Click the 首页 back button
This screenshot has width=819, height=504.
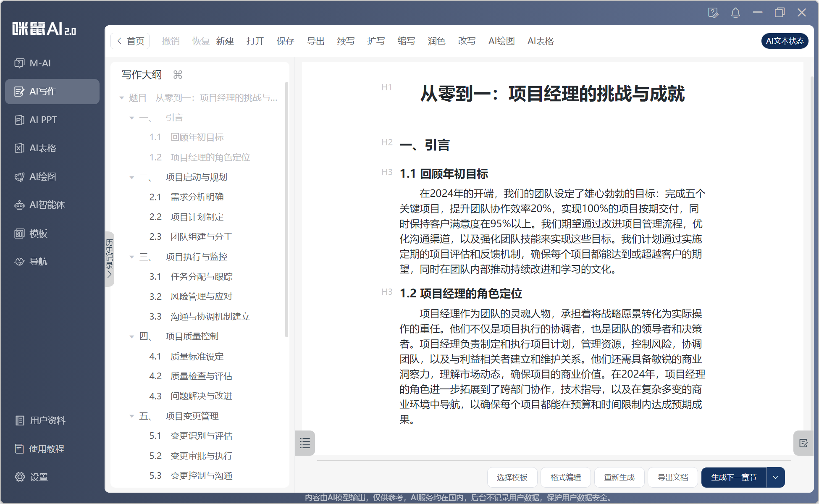click(x=130, y=41)
